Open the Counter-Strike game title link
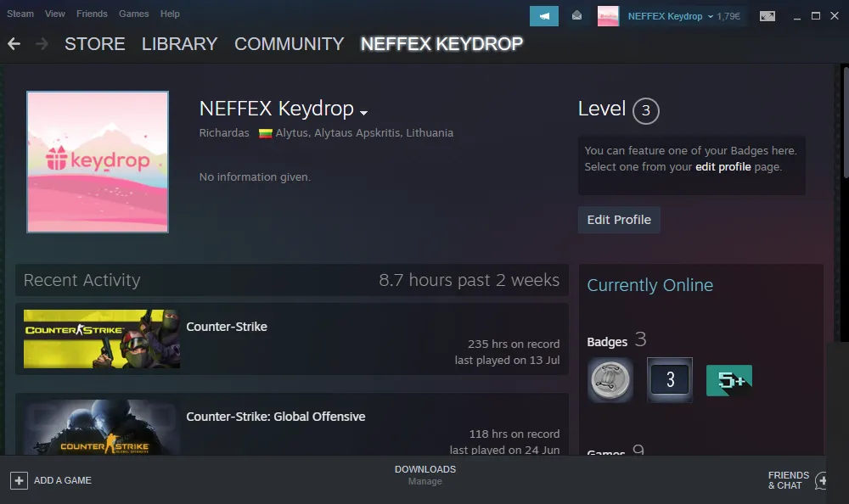The image size is (849, 504). (x=227, y=327)
